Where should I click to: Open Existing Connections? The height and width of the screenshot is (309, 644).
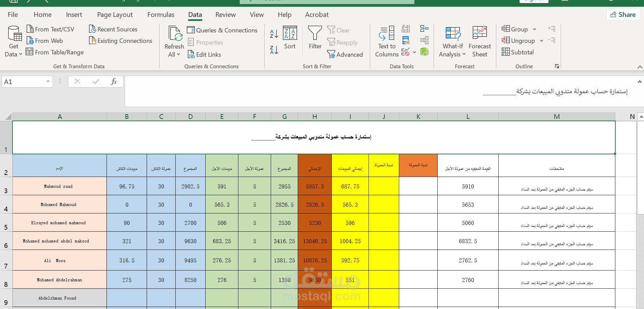coord(121,41)
